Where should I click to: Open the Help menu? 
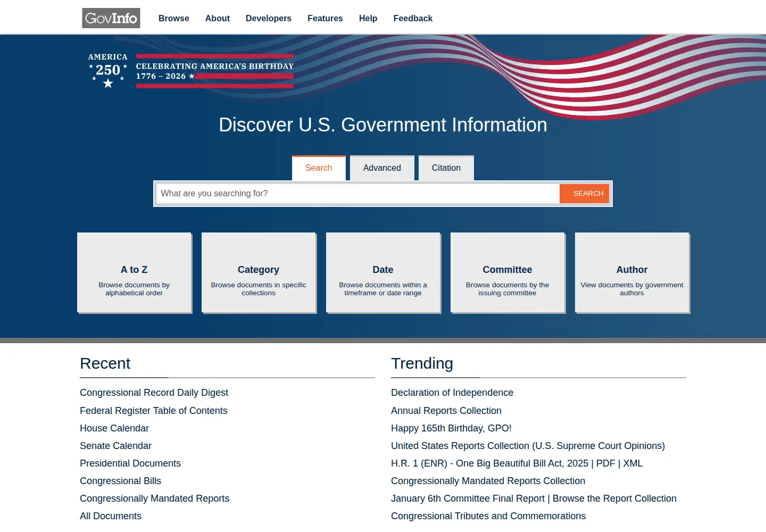click(368, 18)
